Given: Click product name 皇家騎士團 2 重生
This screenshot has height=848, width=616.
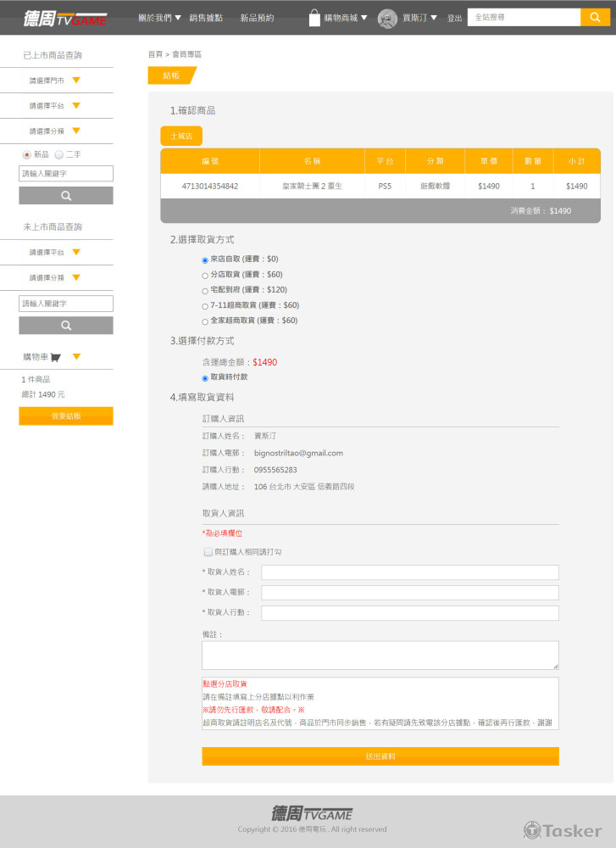Looking at the screenshot, I should [313, 186].
